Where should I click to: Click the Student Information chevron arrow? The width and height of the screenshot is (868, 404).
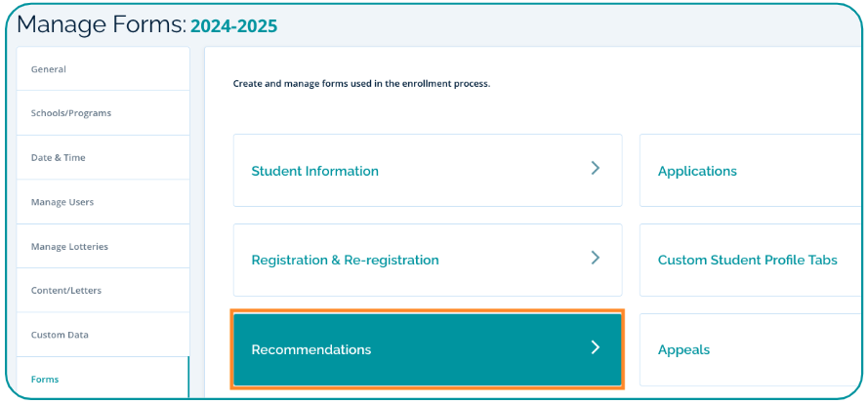[595, 169]
